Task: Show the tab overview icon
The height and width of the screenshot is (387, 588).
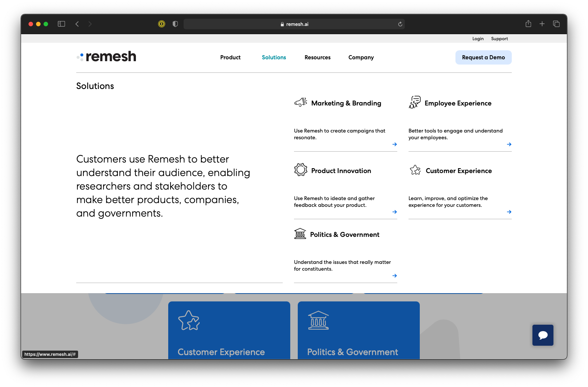Action: coord(556,24)
